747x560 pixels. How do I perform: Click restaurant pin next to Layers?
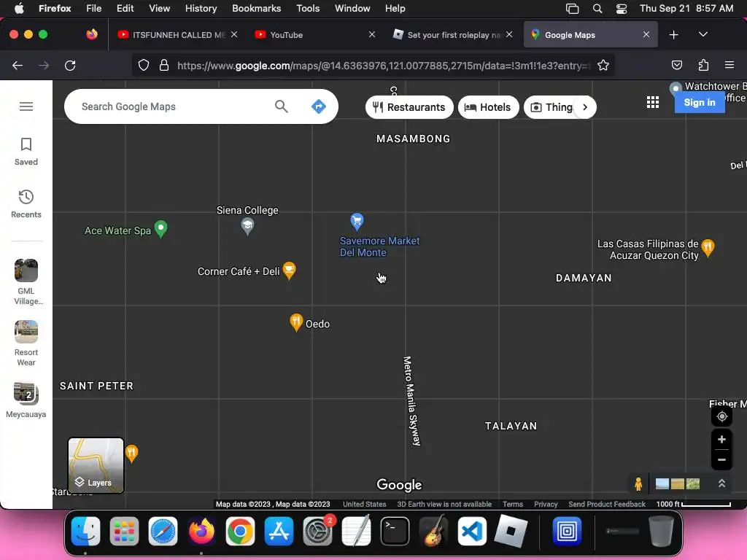point(132,454)
